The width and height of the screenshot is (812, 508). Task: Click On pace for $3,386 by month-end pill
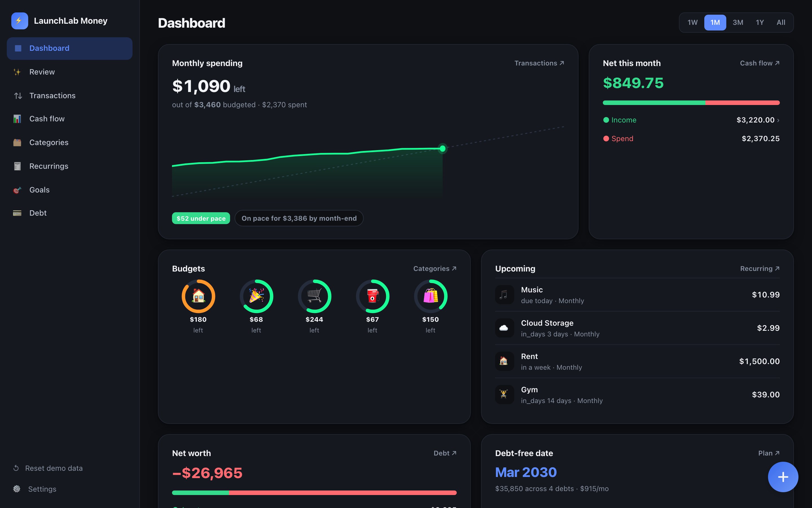coord(299,218)
